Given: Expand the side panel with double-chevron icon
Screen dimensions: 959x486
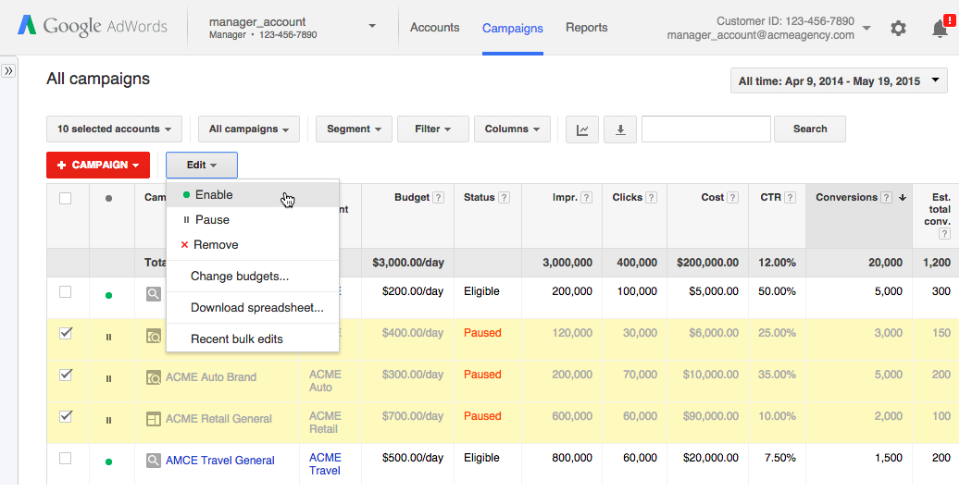Looking at the screenshot, I should point(9,71).
